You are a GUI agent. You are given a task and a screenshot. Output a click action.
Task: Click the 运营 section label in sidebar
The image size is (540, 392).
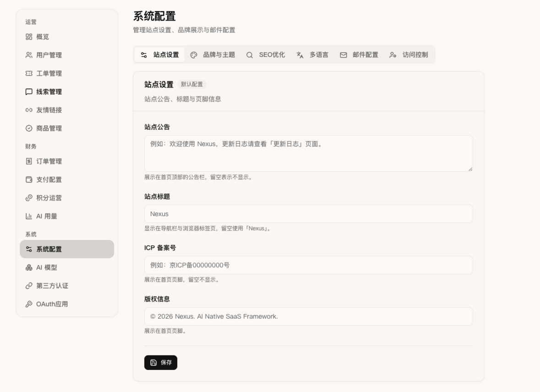click(31, 22)
